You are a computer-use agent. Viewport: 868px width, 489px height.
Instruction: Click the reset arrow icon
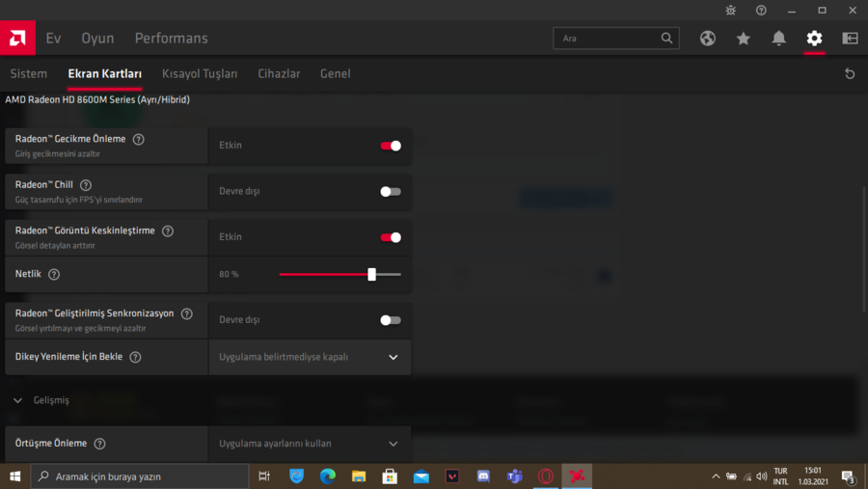(850, 74)
